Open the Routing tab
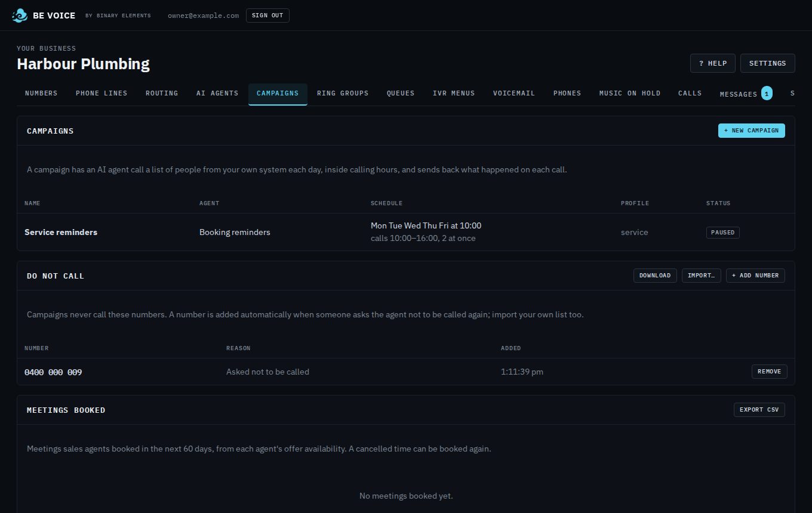Image resolution: width=812 pixels, height=513 pixels. (162, 94)
